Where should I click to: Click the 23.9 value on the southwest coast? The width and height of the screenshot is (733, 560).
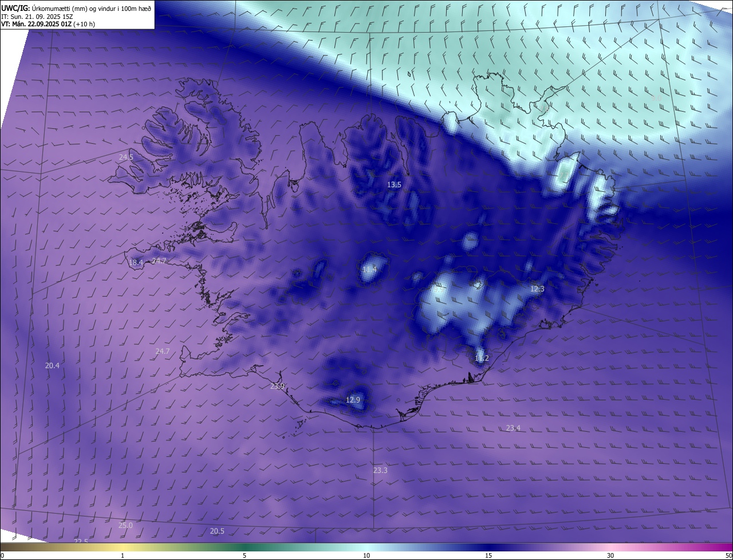(277, 387)
